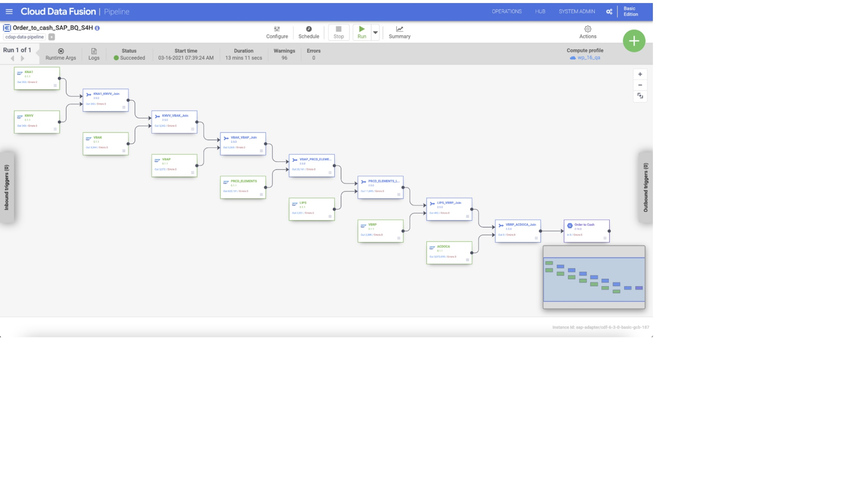The image size is (868, 488).
Task: Fit pipeline to screen icon
Action: click(640, 96)
